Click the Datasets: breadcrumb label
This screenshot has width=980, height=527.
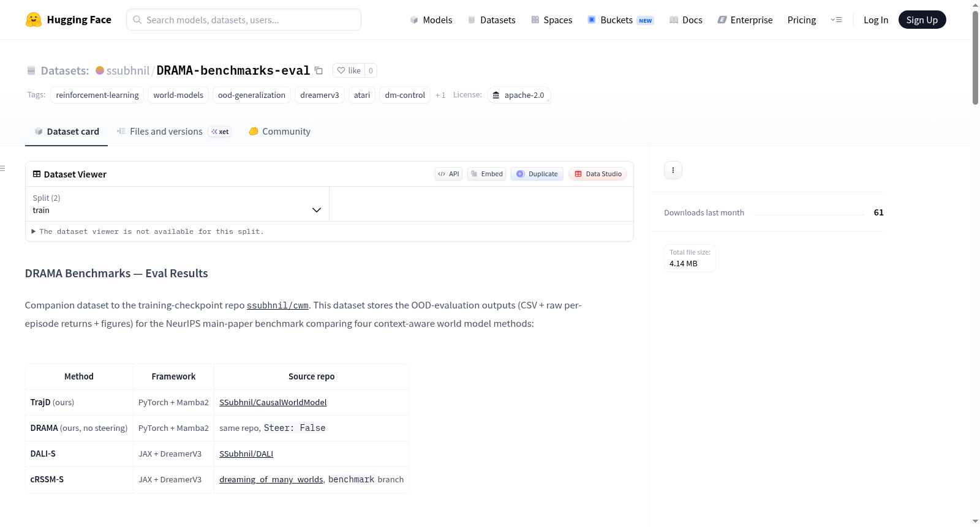65,70
